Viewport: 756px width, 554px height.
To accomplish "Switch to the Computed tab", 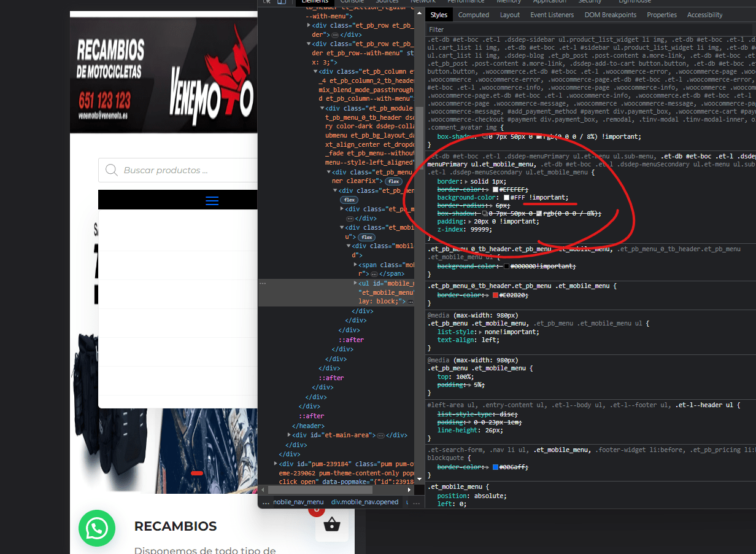I will click(474, 15).
